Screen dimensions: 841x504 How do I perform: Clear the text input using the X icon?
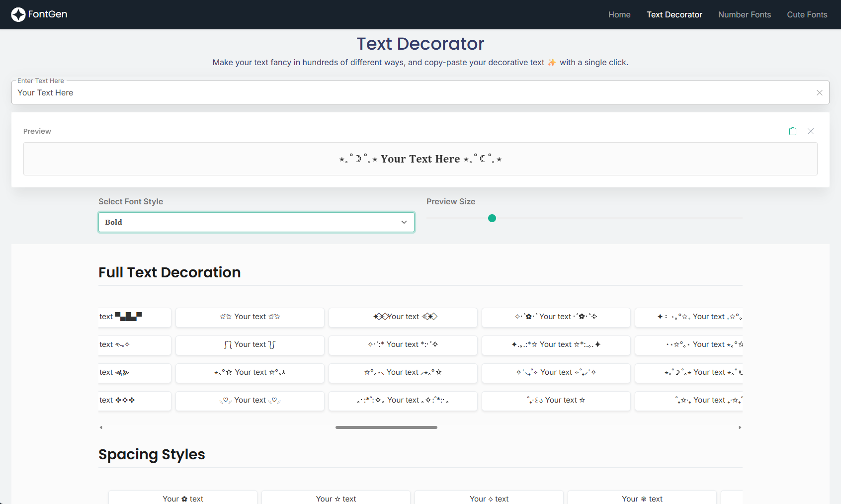(819, 92)
